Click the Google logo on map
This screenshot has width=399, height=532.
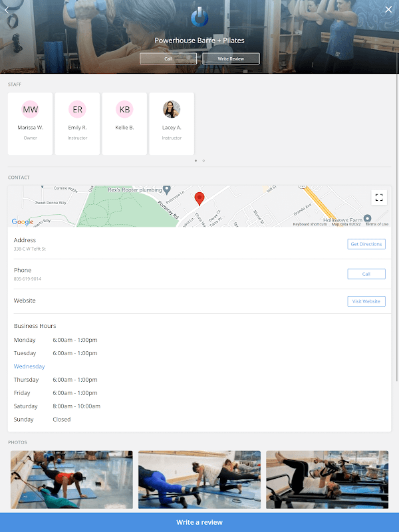[23, 221]
